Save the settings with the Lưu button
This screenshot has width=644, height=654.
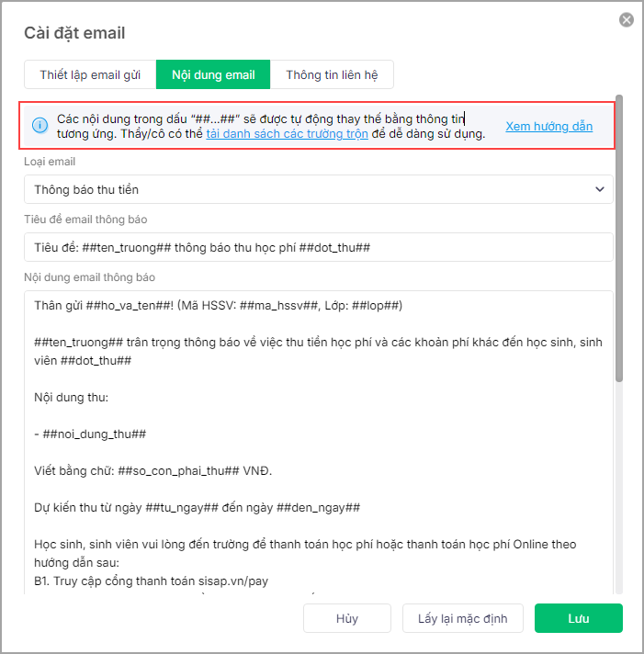578,618
